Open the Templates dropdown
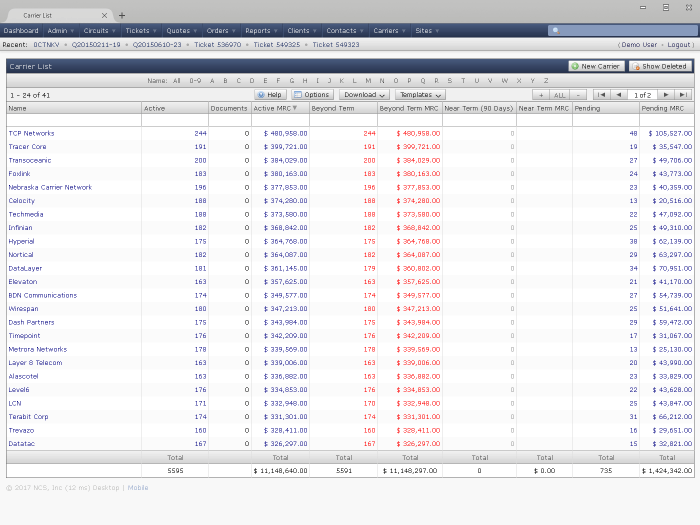The width and height of the screenshot is (700, 525). tap(419, 94)
